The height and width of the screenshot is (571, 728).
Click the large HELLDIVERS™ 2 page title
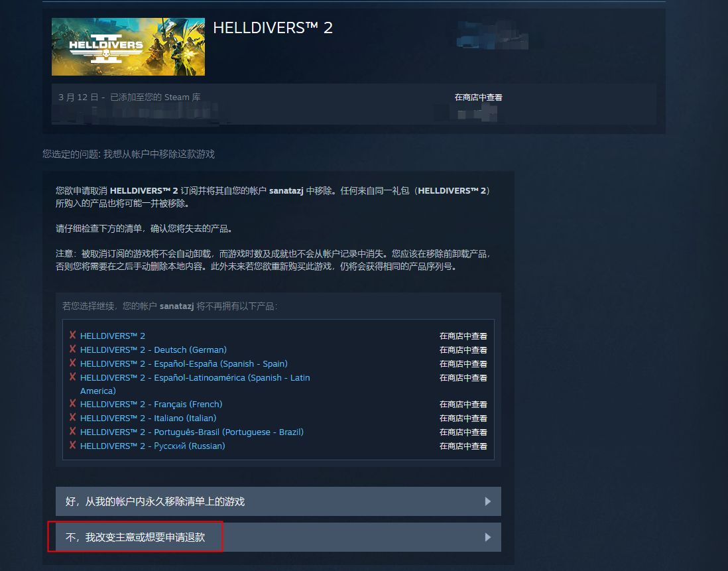tap(273, 28)
